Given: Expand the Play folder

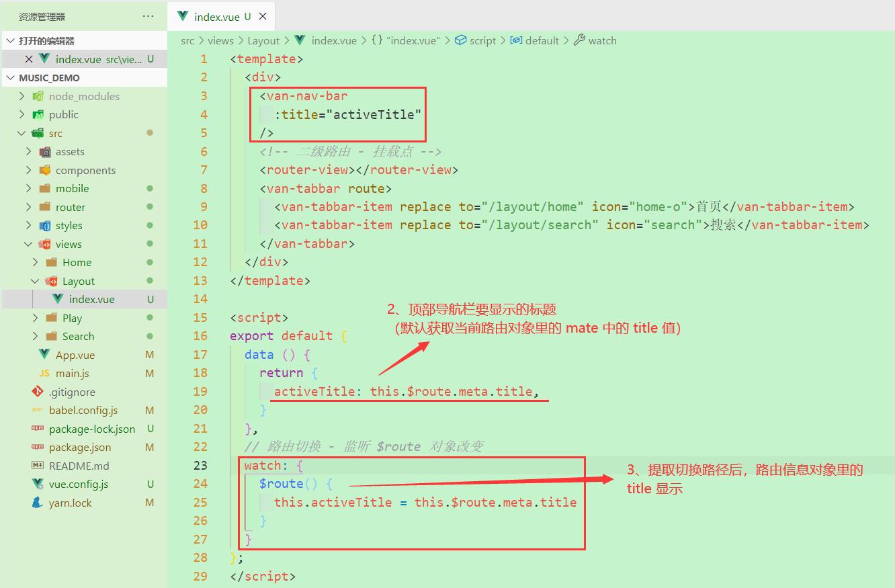Looking at the screenshot, I should pyautogui.click(x=35, y=318).
